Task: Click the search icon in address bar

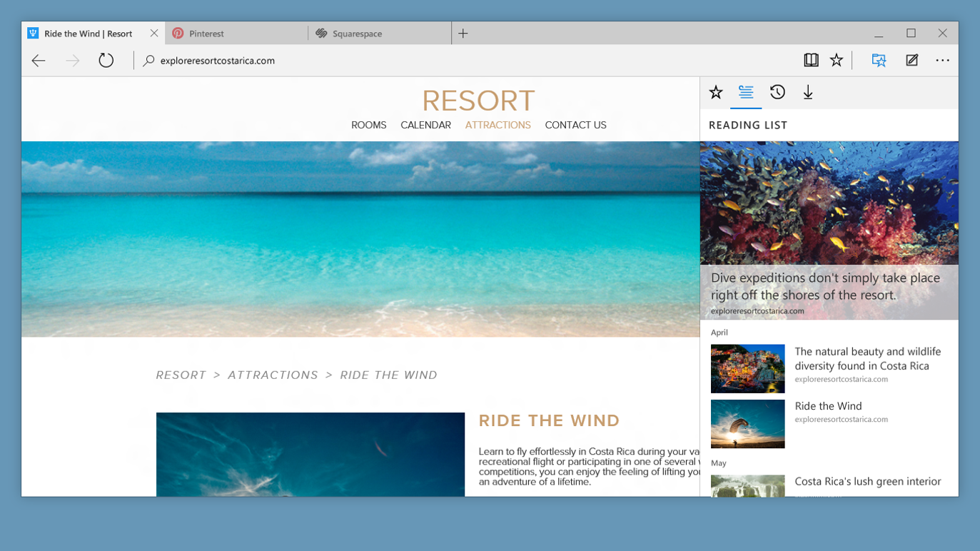Action: click(x=148, y=61)
